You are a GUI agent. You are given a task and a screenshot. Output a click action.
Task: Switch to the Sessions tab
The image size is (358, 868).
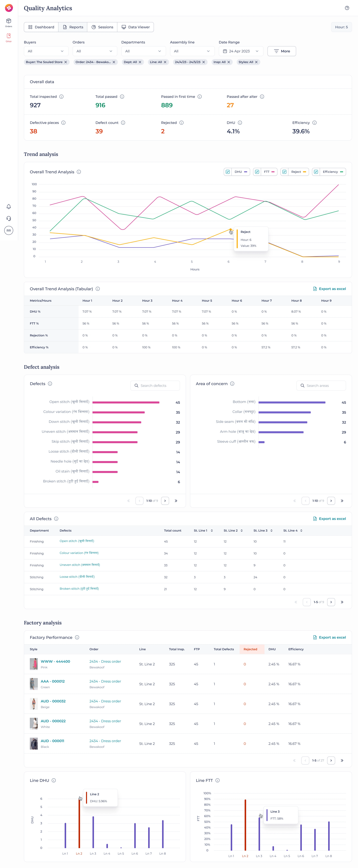[x=102, y=27]
